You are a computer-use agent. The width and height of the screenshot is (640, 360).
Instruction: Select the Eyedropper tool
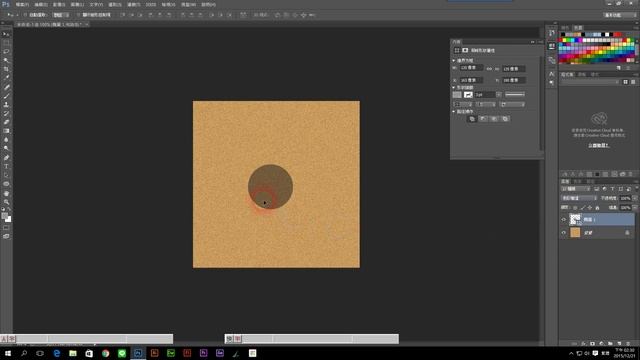tap(6, 78)
